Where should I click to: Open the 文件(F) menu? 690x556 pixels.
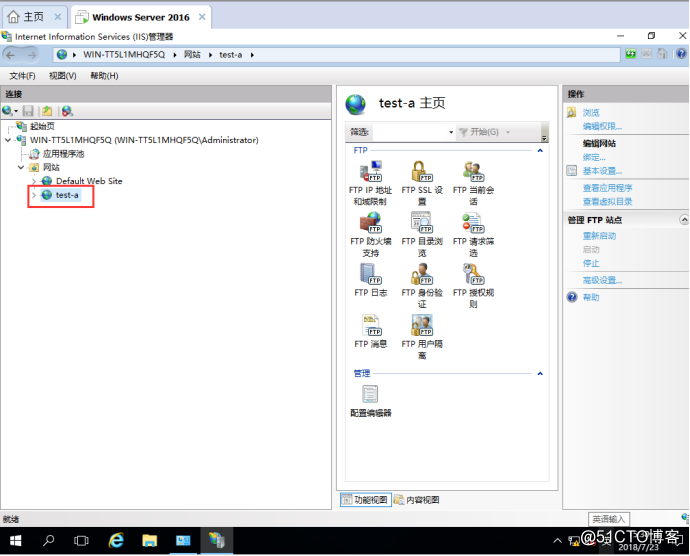pyautogui.click(x=22, y=76)
